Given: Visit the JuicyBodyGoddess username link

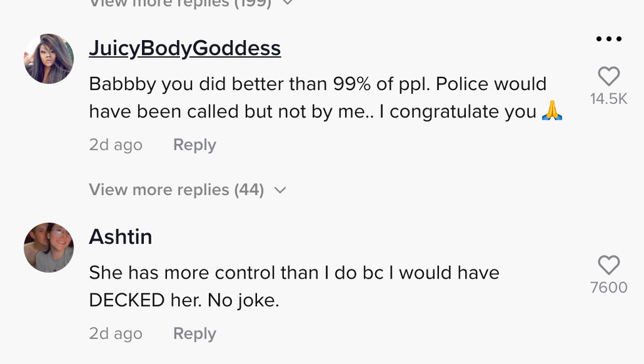Looking at the screenshot, I should 185,48.
